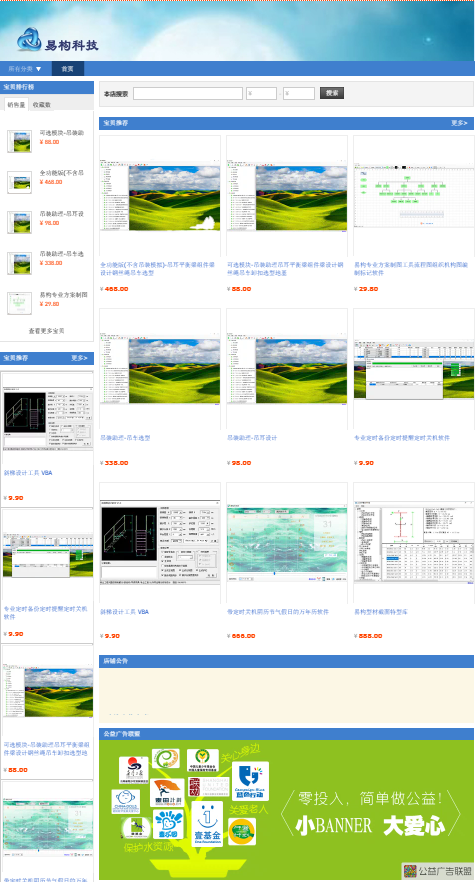This screenshot has width=475, height=882.
Task: Click sidebar title 斜梯设计工具 VBA
Action: click(x=28, y=473)
